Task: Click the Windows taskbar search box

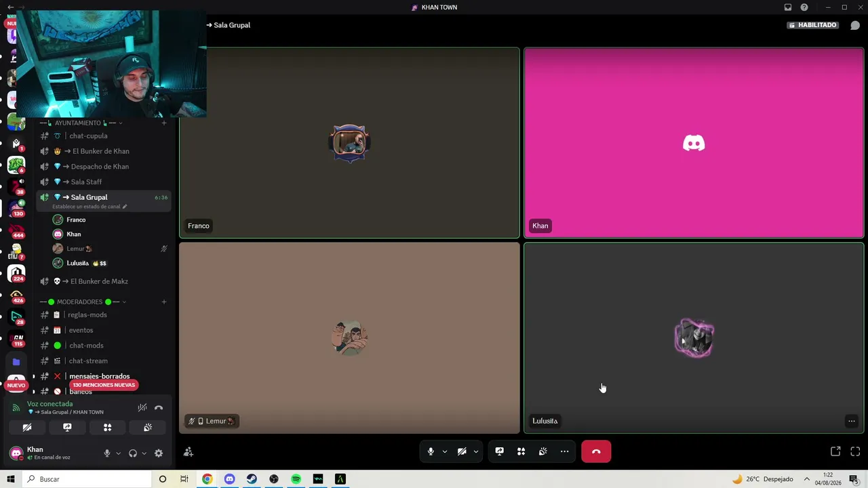Action: (x=87, y=479)
